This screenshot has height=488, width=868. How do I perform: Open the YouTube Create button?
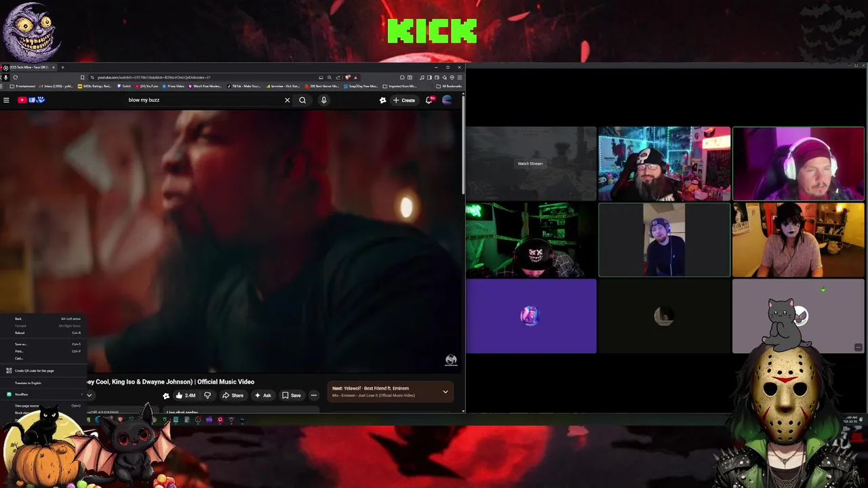click(404, 100)
